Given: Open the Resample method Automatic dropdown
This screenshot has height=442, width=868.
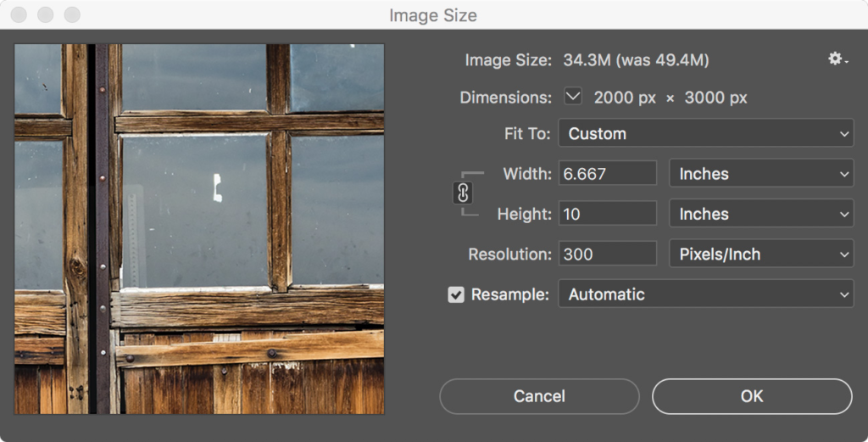Looking at the screenshot, I should (x=705, y=294).
